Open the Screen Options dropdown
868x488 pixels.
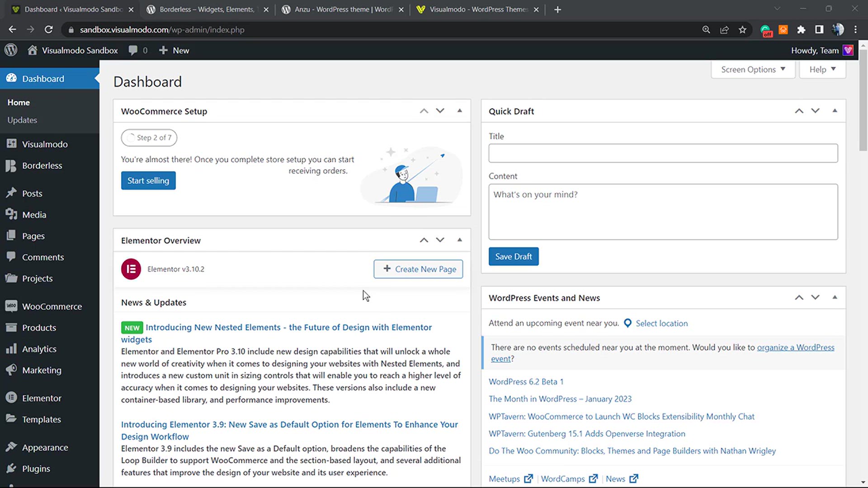[753, 69]
